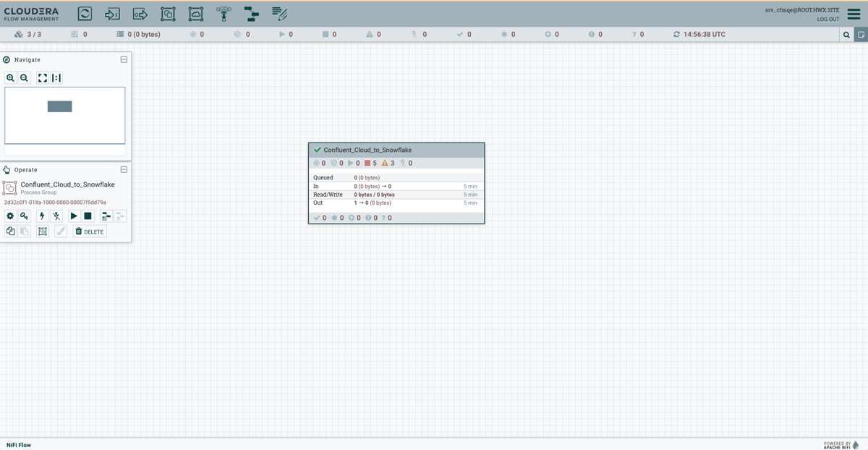
Task: Select the Template toolbar icon
Action: 251,14
